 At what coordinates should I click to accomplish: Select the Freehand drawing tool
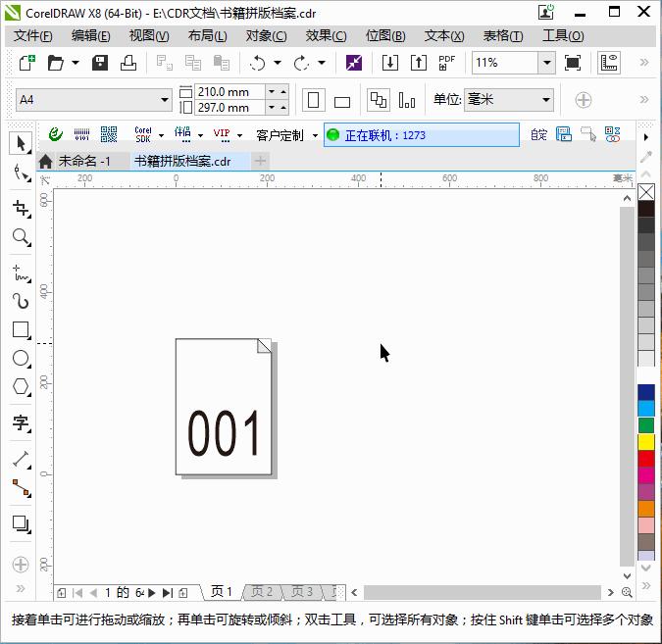22,273
